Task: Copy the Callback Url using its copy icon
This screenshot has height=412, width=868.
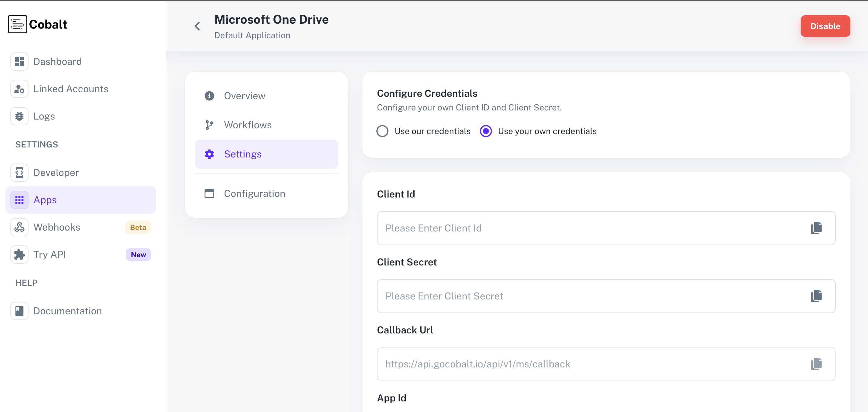Action: pyautogui.click(x=816, y=364)
